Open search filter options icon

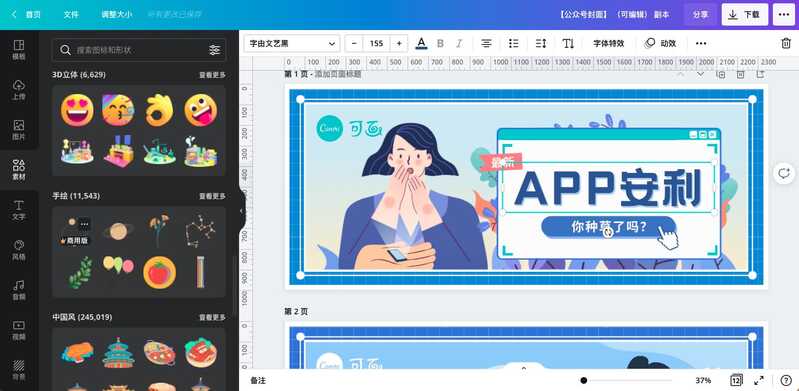[215, 50]
